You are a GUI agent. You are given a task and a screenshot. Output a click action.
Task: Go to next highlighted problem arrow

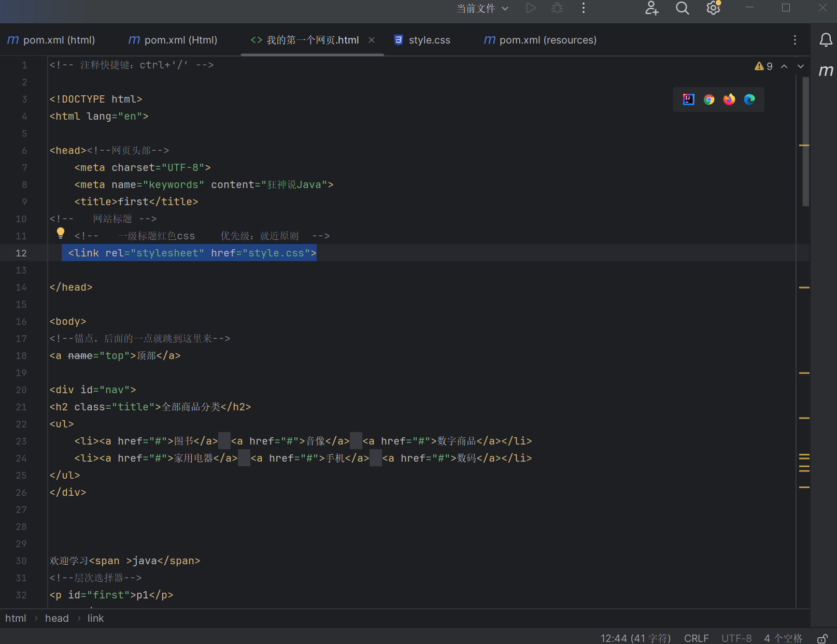pyautogui.click(x=801, y=66)
